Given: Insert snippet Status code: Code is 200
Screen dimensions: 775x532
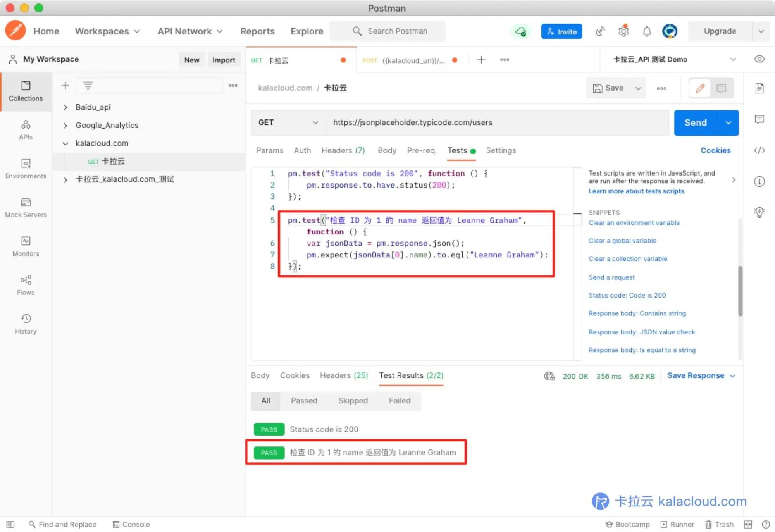Looking at the screenshot, I should coord(627,295).
